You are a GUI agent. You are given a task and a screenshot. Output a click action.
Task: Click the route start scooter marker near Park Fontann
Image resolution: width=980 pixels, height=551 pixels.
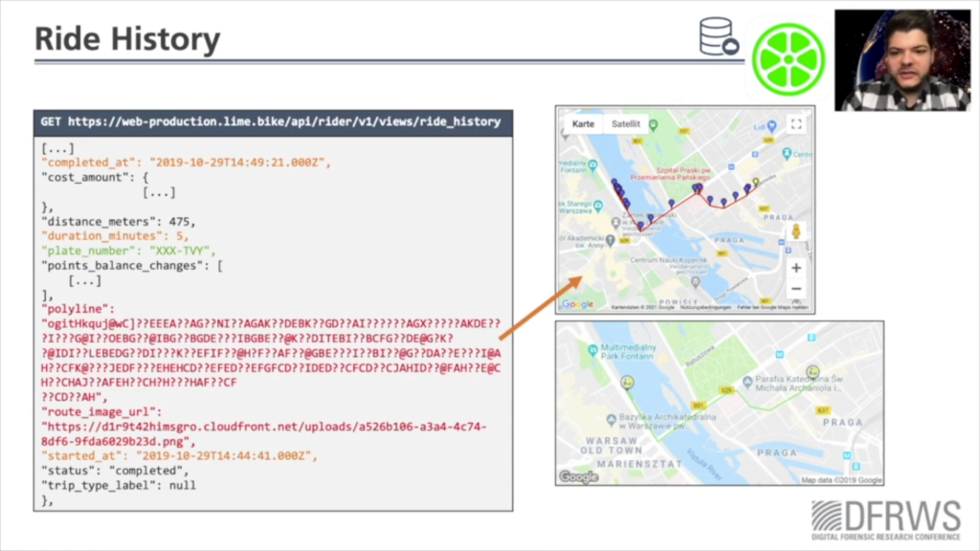(627, 383)
